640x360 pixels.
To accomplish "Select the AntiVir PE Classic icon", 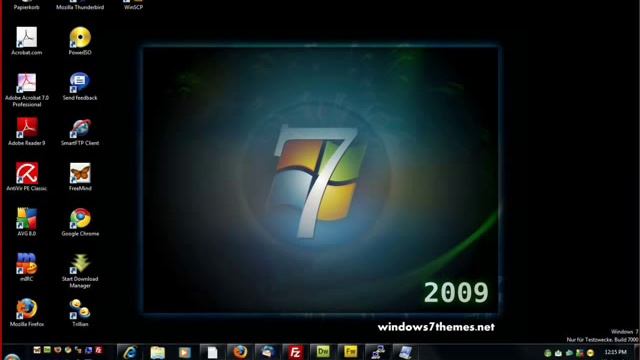I will pos(27,174).
